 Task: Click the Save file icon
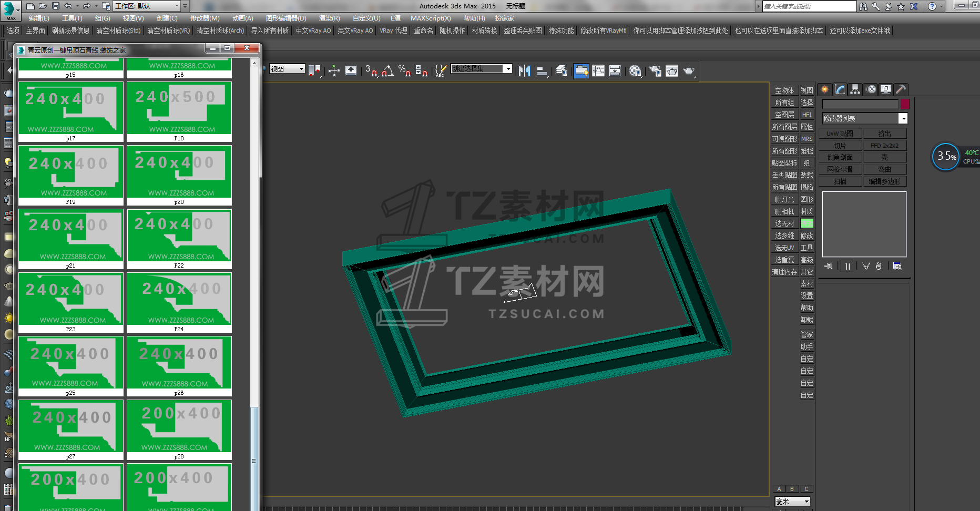pyautogui.click(x=55, y=6)
